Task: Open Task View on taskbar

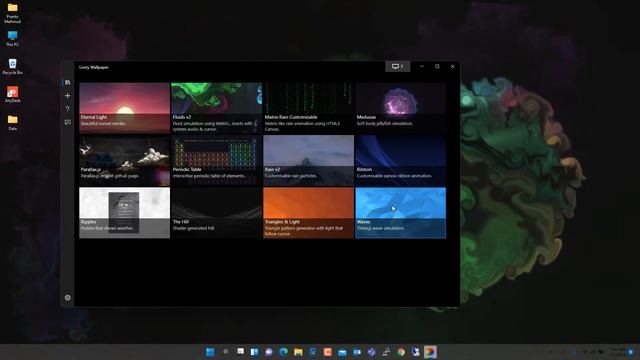Action: (240, 352)
